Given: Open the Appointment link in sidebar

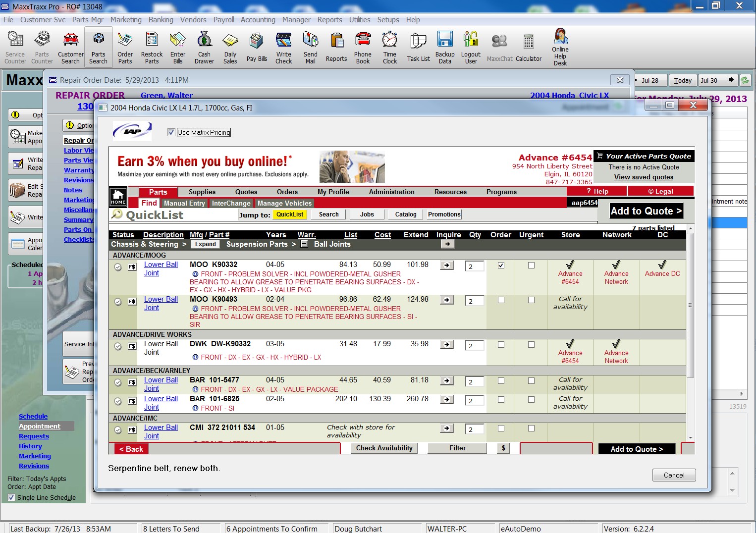Looking at the screenshot, I should [x=40, y=426].
